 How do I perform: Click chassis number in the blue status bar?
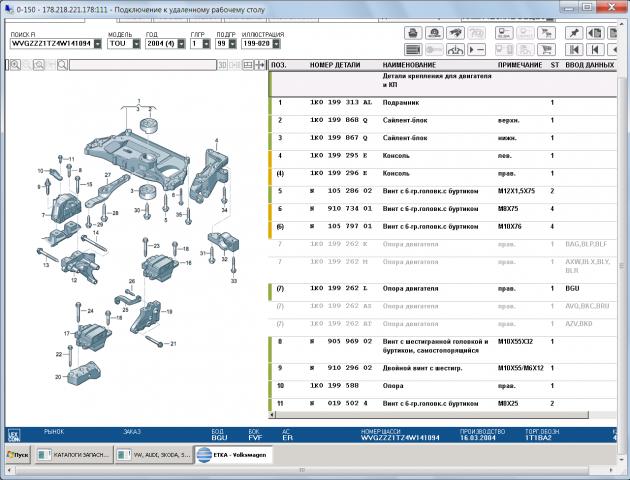point(400,438)
